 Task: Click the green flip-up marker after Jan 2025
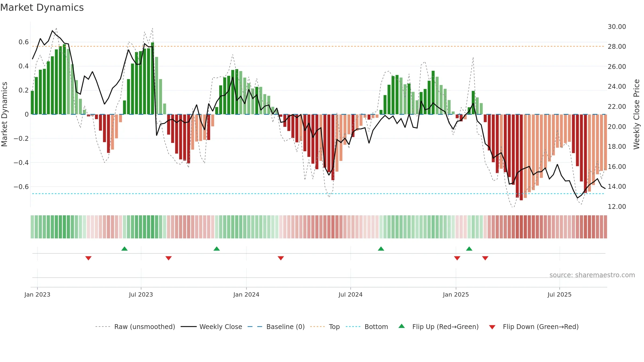point(469,249)
